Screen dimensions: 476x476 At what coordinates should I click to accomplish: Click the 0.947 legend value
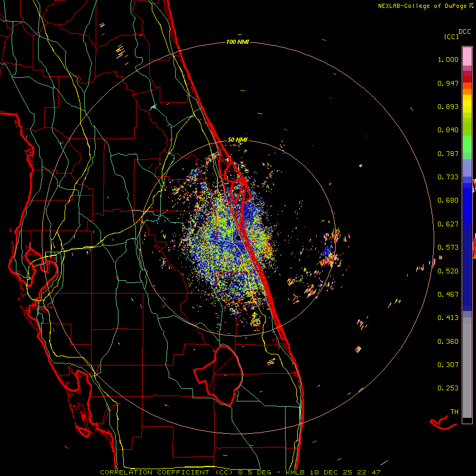(x=448, y=83)
